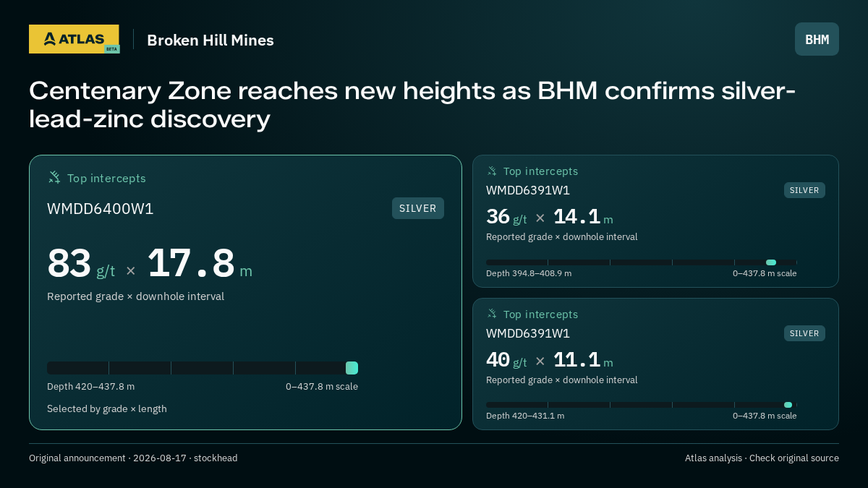Click the depth marker on the 394.8–408.9 m bar

(x=771, y=262)
